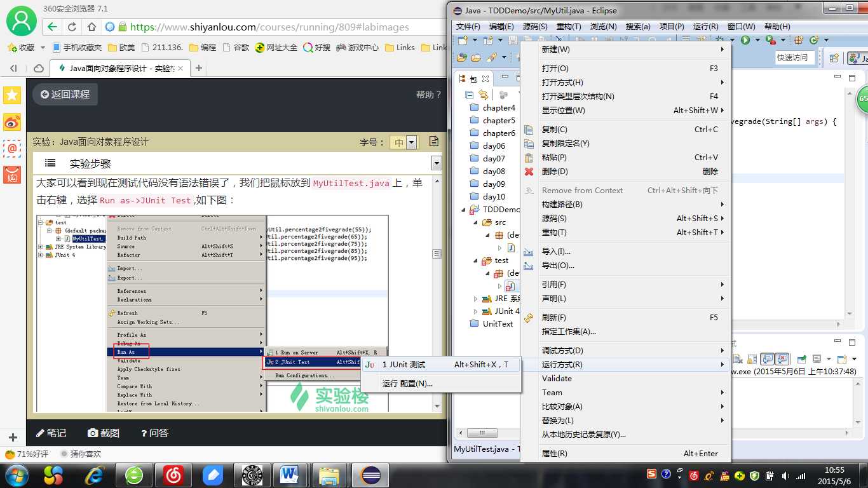The width and height of the screenshot is (868, 488).
Task: Click the Weibo sidebar icon in browser
Action: (x=12, y=122)
